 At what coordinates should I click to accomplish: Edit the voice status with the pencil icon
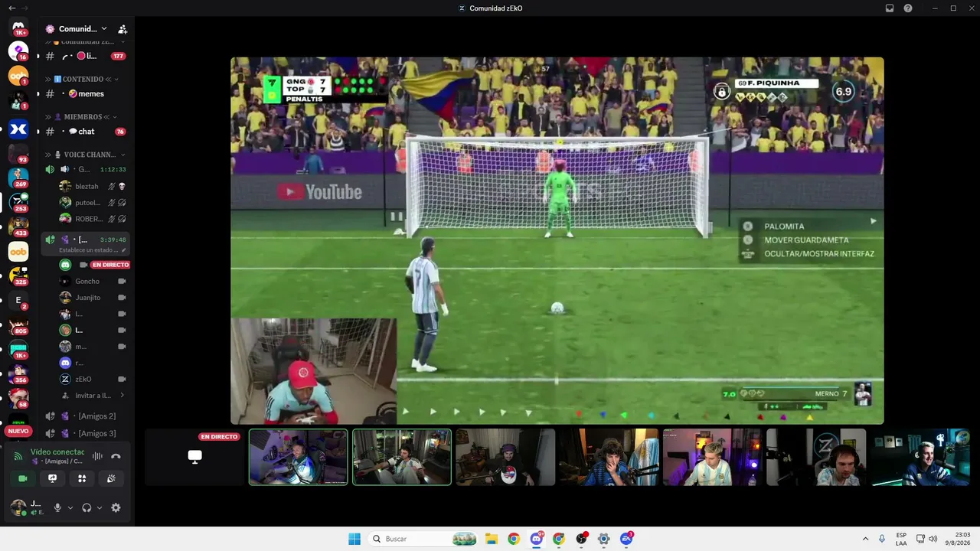pos(122,250)
